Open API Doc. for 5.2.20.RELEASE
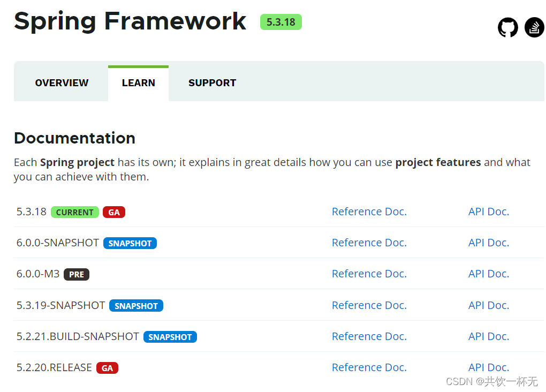The height and width of the screenshot is (392, 546). 489,367
